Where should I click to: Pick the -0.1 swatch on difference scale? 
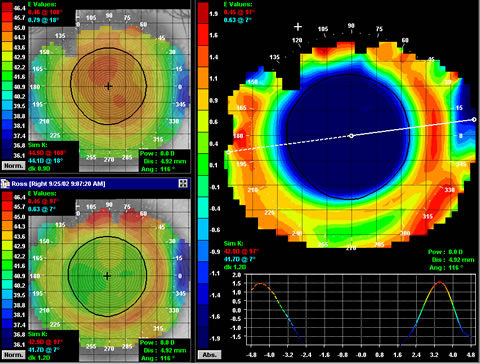click(203, 186)
